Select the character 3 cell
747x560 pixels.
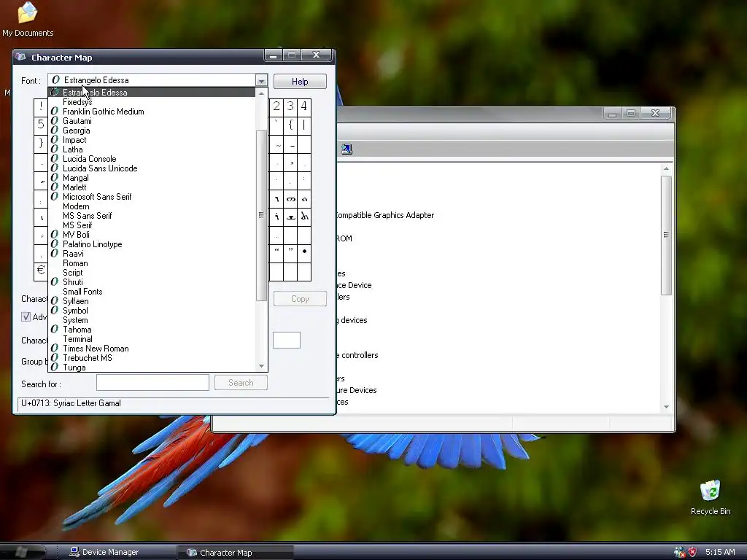[290, 106]
